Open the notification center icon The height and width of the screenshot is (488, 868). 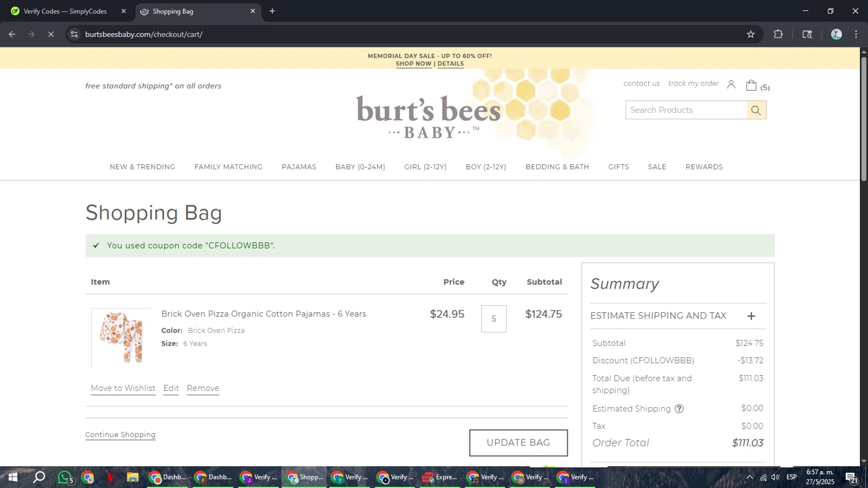point(851,478)
